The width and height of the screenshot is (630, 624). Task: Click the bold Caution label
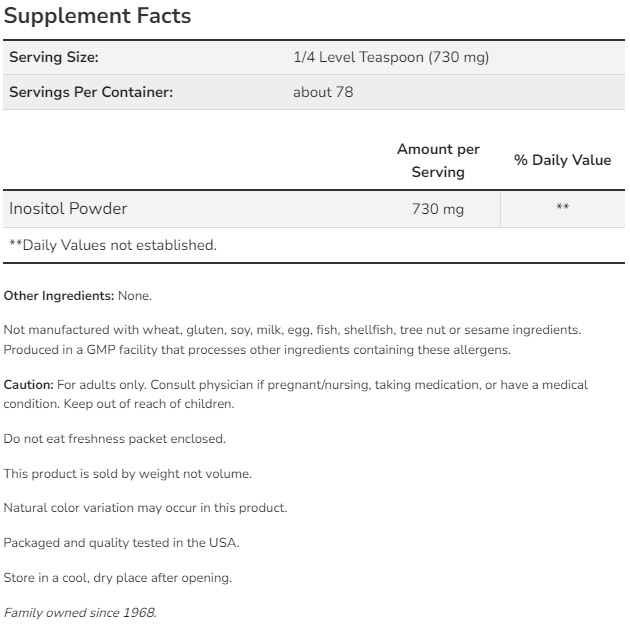coord(28,384)
